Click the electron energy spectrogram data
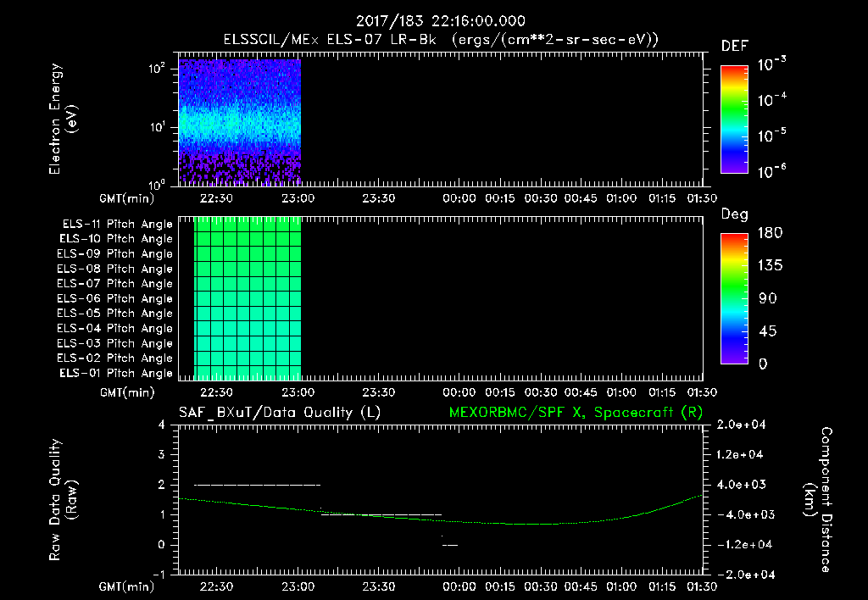This screenshot has width=868, height=600. (x=240, y=122)
